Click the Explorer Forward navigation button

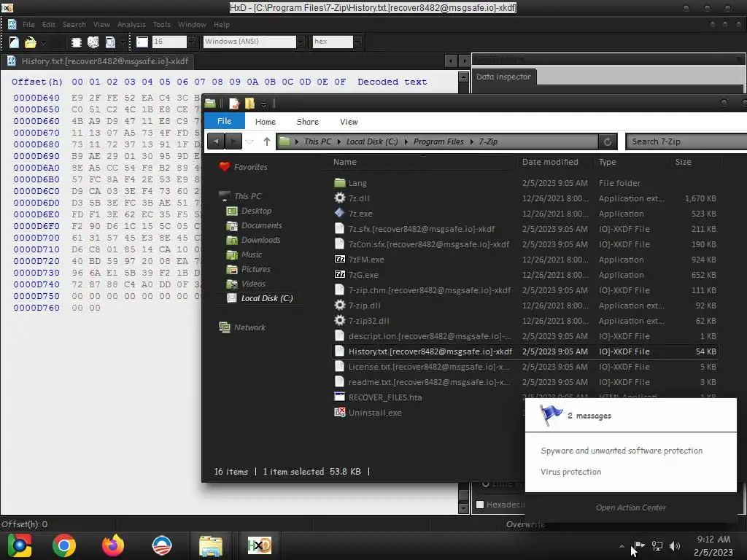point(233,141)
